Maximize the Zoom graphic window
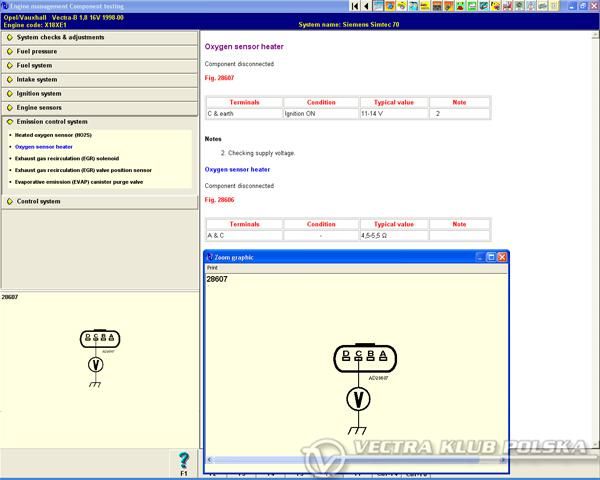600x480 pixels. tap(491, 257)
